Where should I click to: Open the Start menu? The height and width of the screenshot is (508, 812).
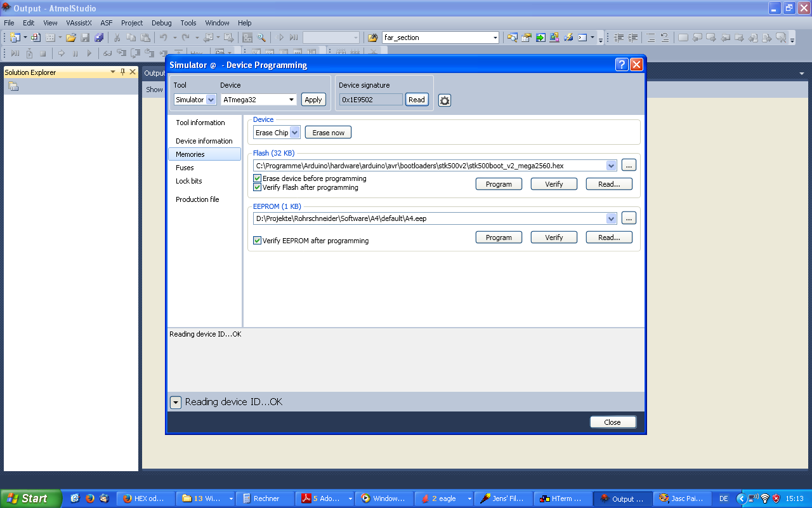tap(30, 498)
